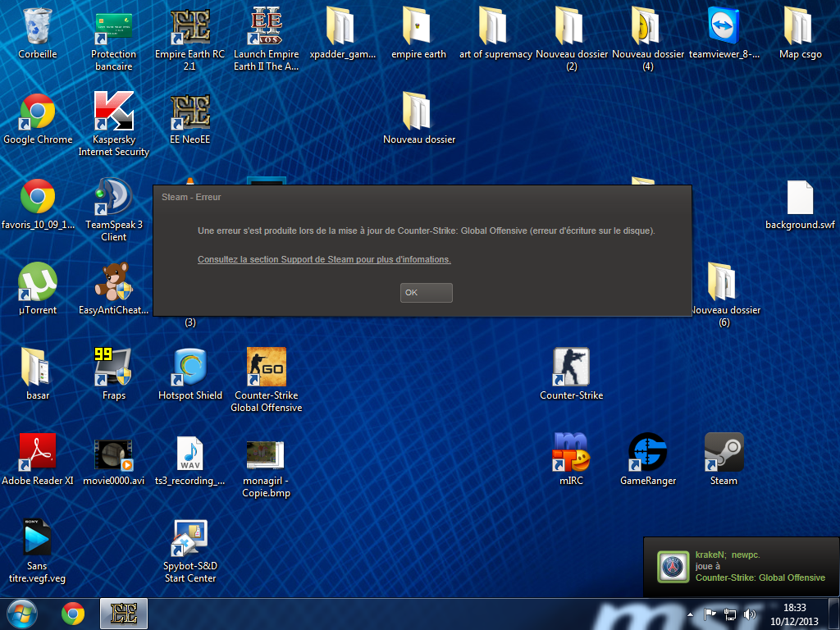Launch the mIRC desktop icon
840x630 pixels.
tap(571, 453)
